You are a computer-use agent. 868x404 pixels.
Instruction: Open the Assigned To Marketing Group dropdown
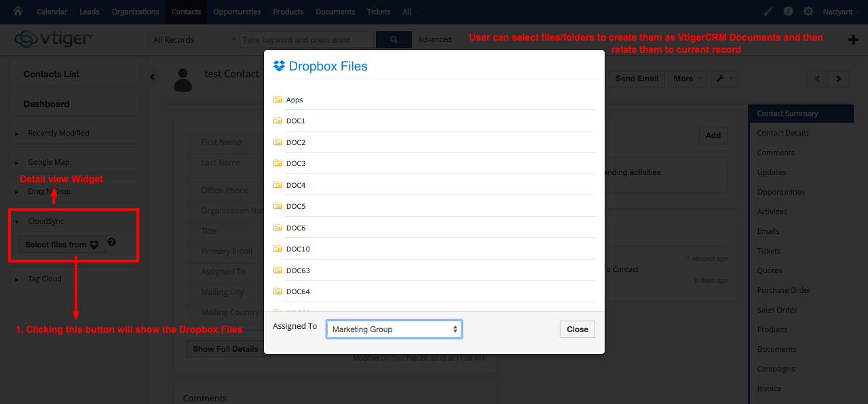[394, 329]
